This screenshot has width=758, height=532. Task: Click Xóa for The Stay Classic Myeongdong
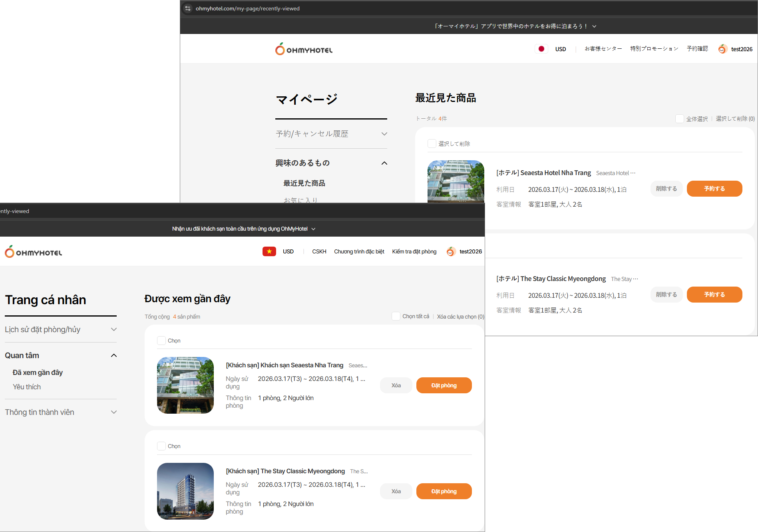pos(396,491)
